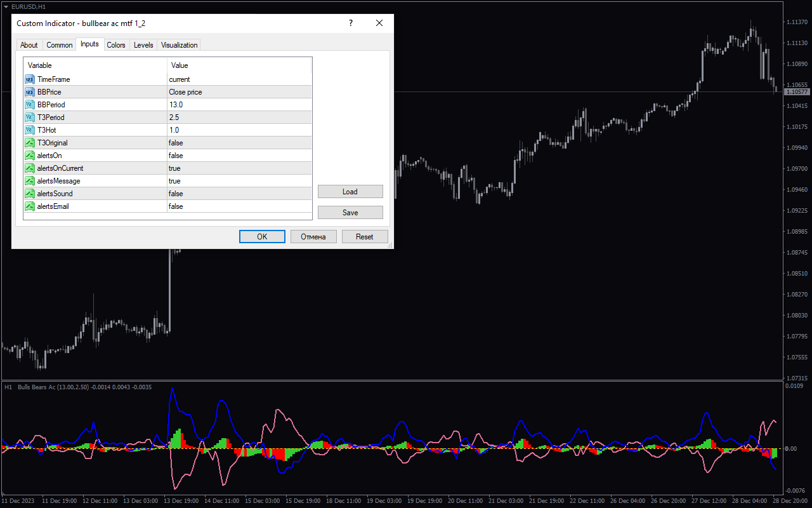Select the alertsEmail variable name

point(54,206)
